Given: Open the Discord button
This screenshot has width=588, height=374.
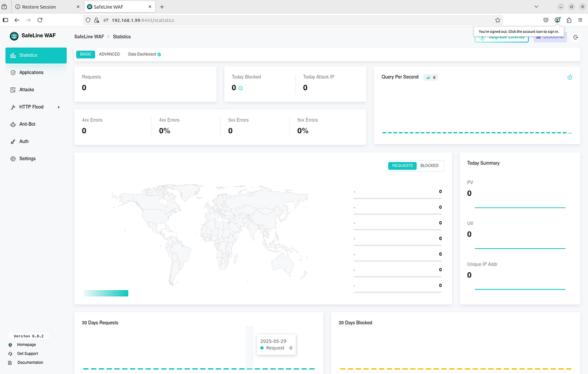Looking at the screenshot, I should 550,37.
